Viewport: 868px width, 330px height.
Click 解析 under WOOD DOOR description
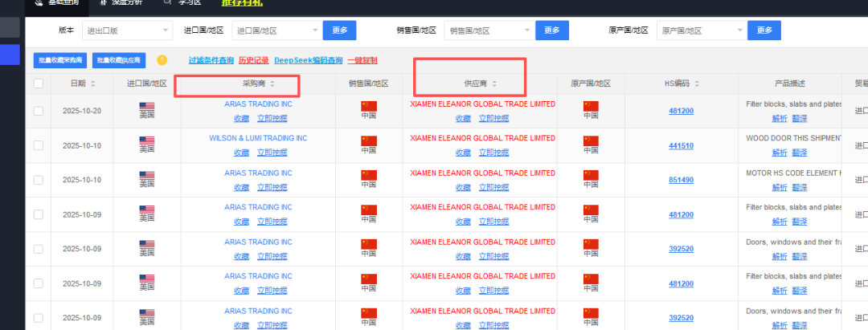[x=780, y=153]
